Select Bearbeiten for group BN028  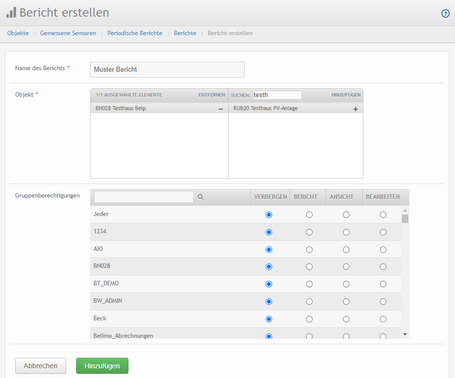click(383, 267)
